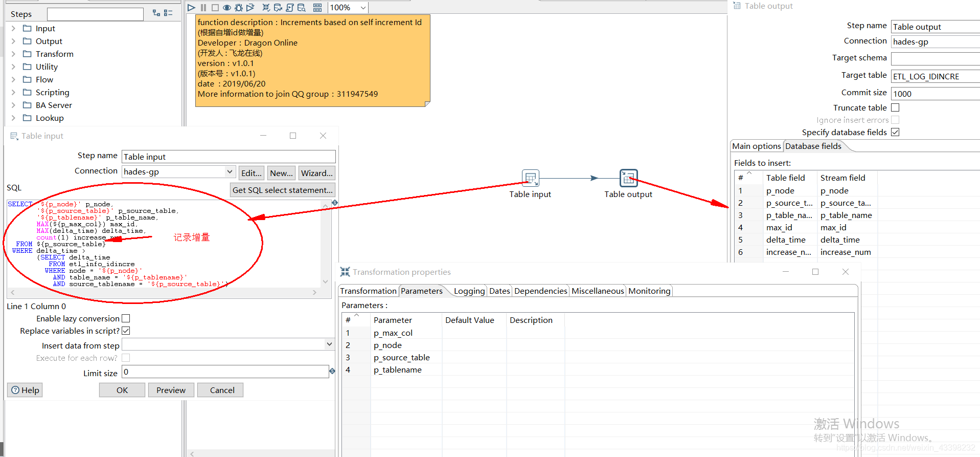Toggle Replace variables in script checkbox

pyautogui.click(x=126, y=331)
